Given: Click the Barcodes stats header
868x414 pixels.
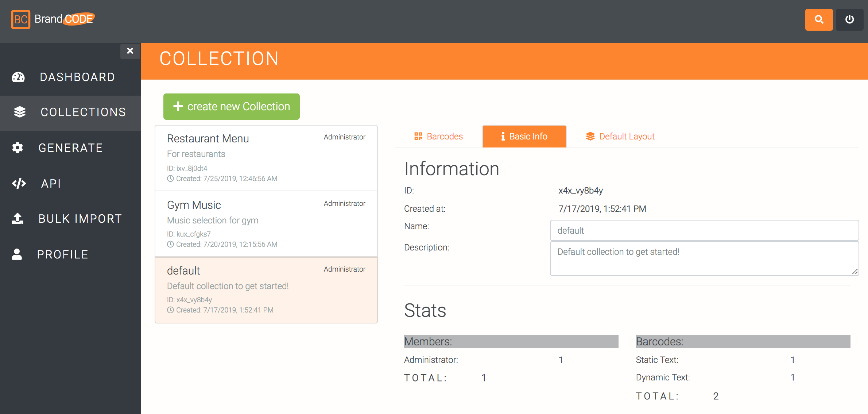Looking at the screenshot, I should tap(743, 341).
